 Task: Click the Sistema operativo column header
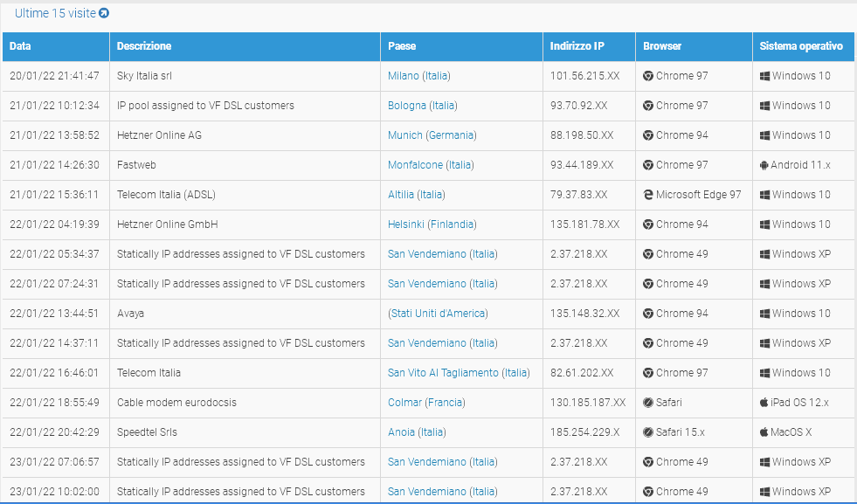804,46
